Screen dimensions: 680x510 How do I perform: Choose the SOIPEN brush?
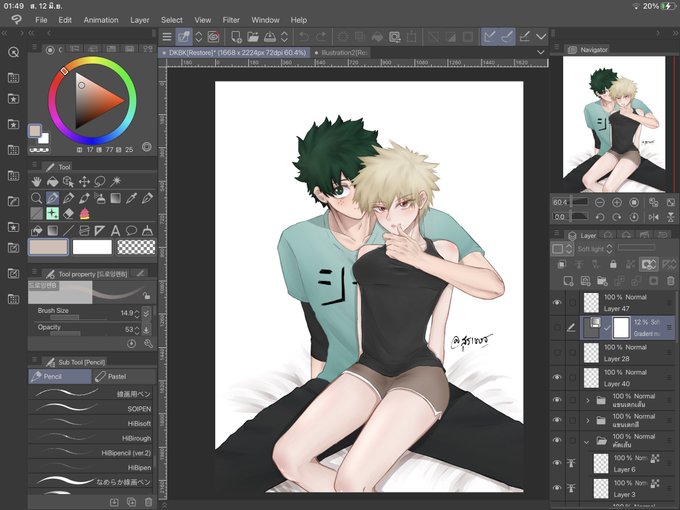point(91,409)
